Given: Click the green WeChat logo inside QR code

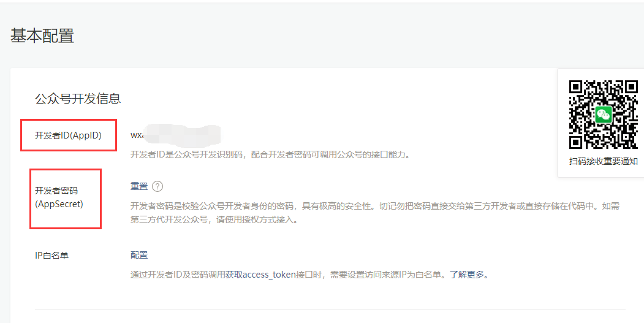Looking at the screenshot, I should point(604,115).
